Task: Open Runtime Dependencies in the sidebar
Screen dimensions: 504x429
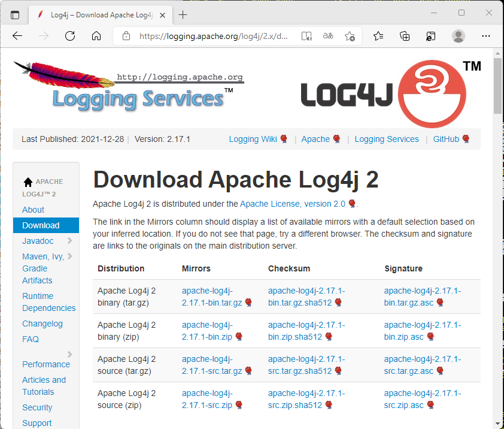Action: point(49,302)
